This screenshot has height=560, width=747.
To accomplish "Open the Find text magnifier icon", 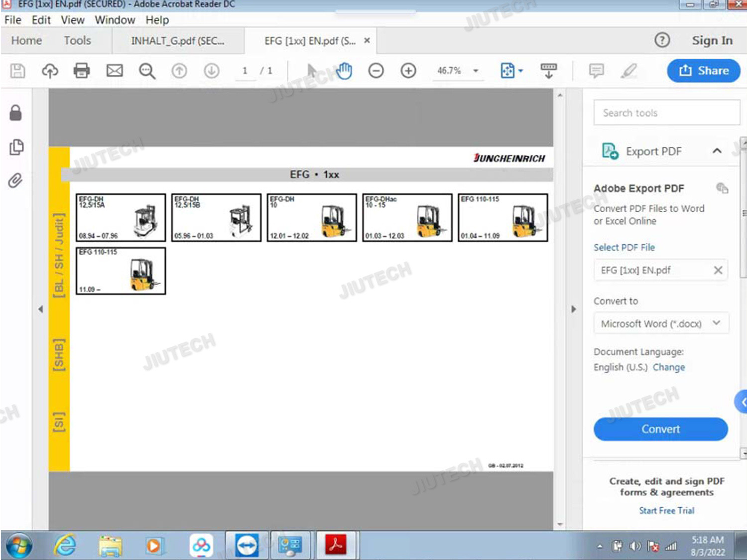I will 147,71.
